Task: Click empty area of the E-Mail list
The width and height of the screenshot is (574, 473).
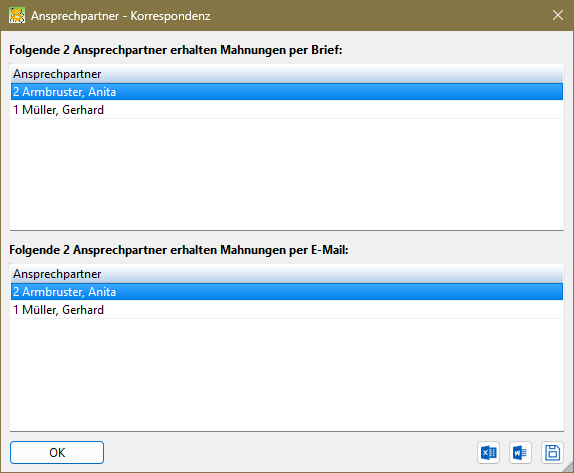Action: (287, 374)
